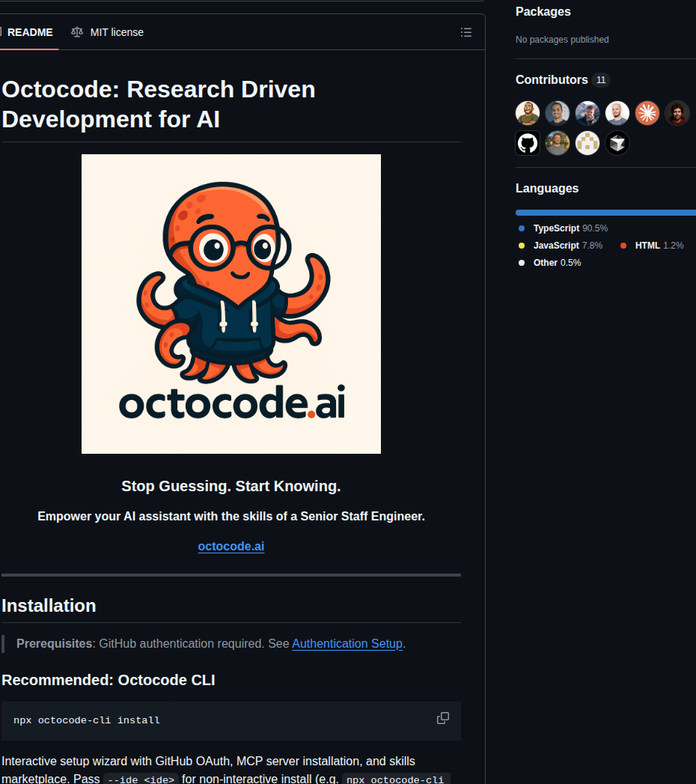The height and width of the screenshot is (784, 696).
Task: Open the Contributors heading link
Action: 552,80
